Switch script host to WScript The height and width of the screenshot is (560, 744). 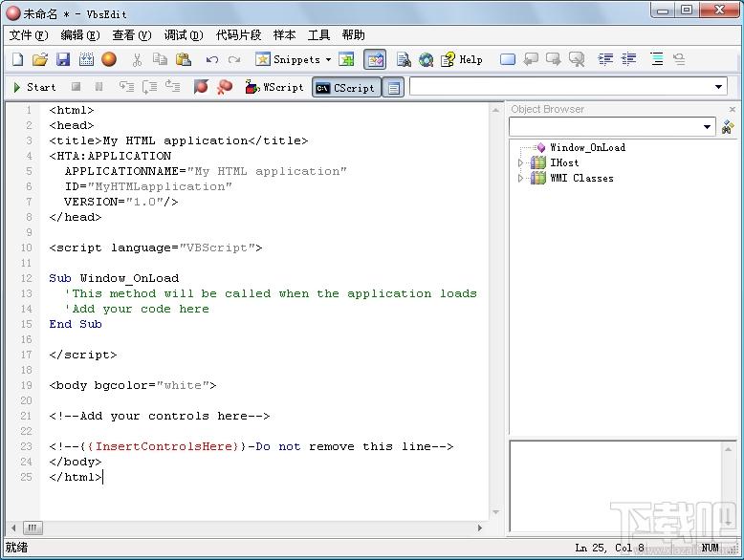pos(274,87)
